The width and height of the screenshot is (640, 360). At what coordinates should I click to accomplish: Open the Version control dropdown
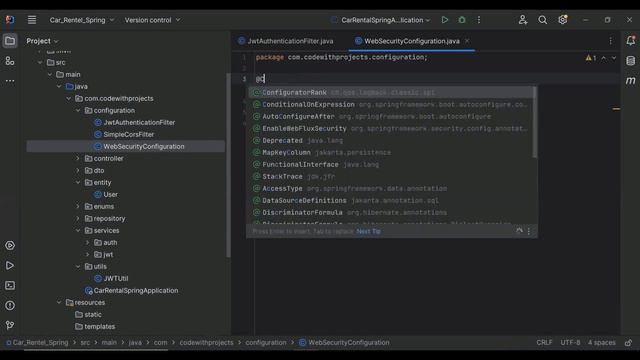[152, 20]
